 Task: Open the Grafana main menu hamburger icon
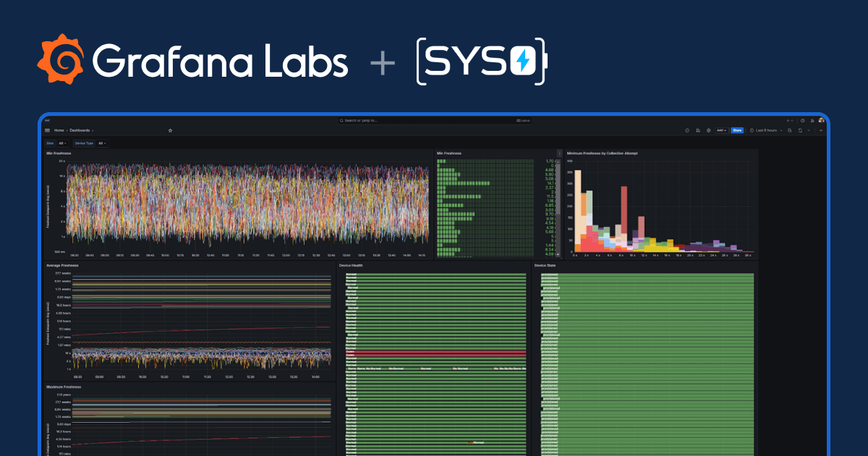(x=47, y=131)
